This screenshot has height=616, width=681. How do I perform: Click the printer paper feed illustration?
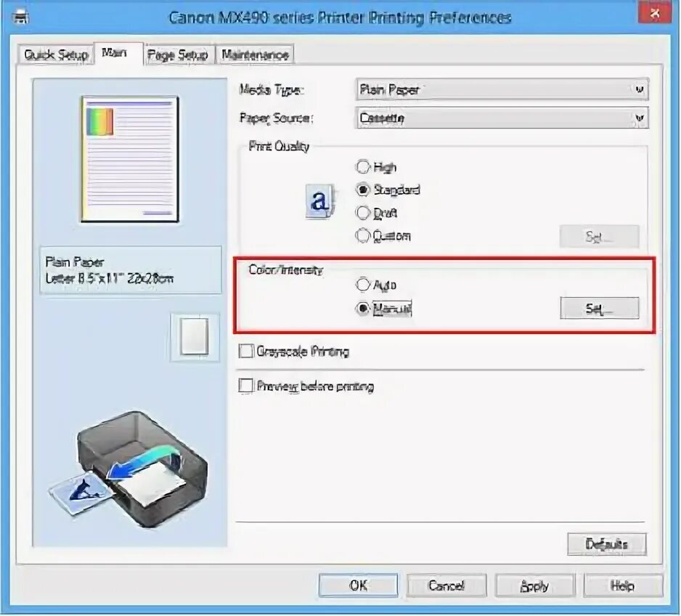pyautogui.click(x=129, y=469)
